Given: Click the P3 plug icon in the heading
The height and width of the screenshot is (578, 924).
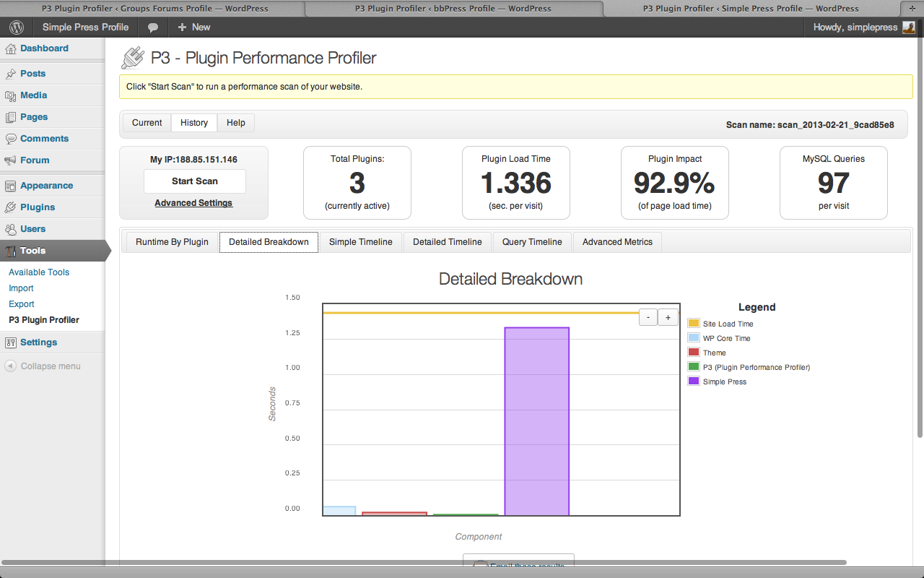Looking at the screenshot, I should tap(133, 58).
